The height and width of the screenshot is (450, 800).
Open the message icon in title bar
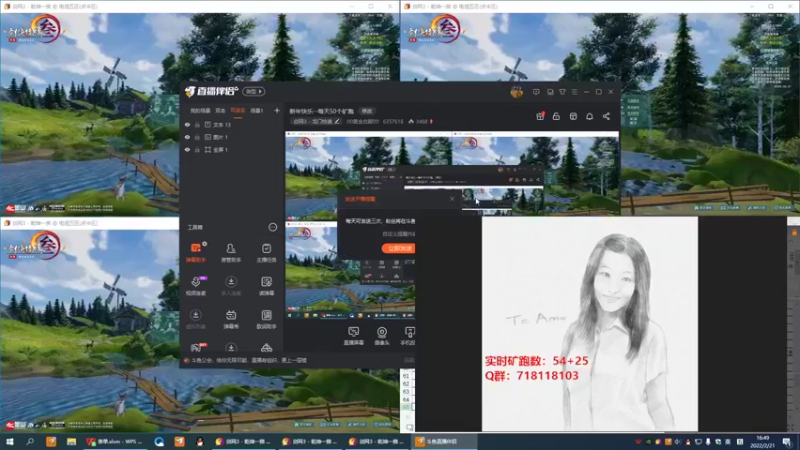click(x=536, y=92)
